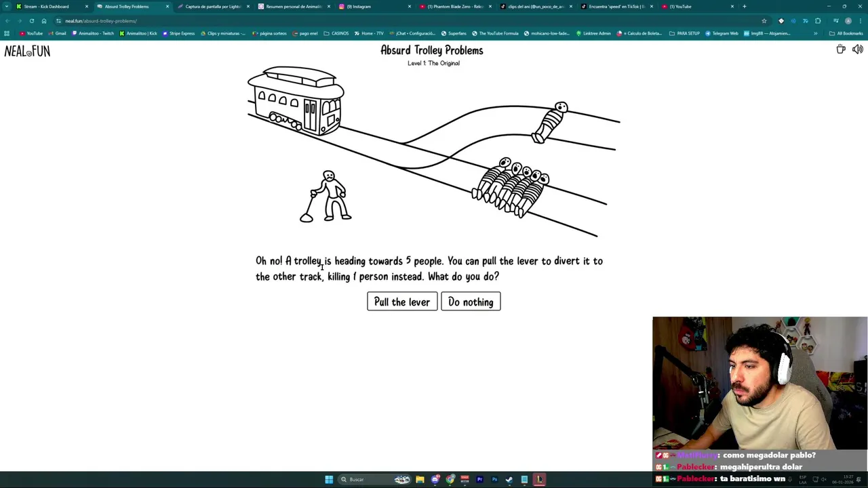868x488 pixels.
Task: Click the Neal.fun logo
Action: (27, 52)
